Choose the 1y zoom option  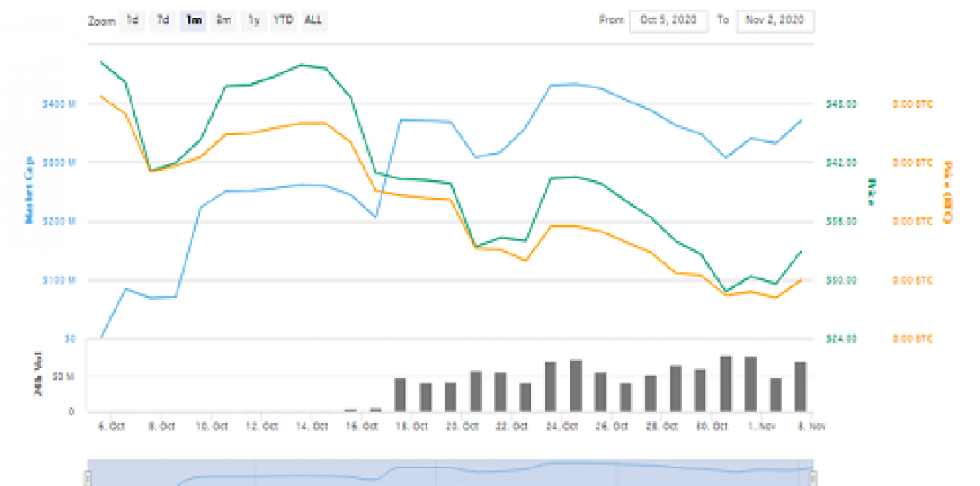pyautogui.click(x=254, y=19)
